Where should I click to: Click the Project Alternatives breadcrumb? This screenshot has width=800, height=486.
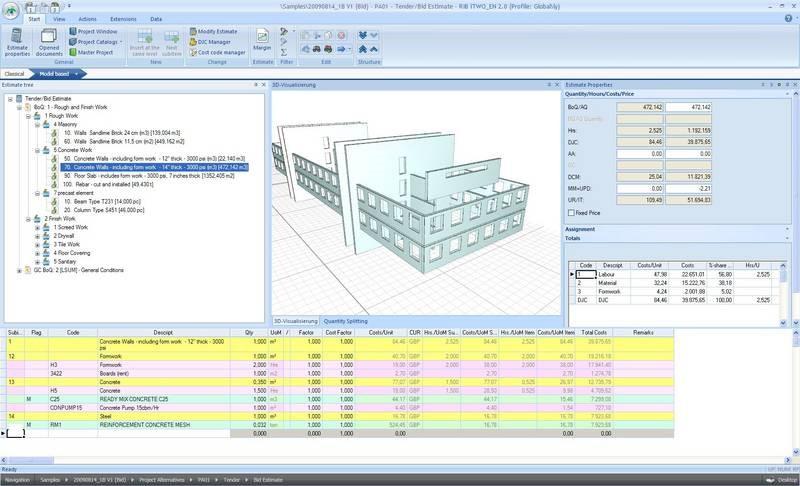pyautogui.click(x=162, y=480)
